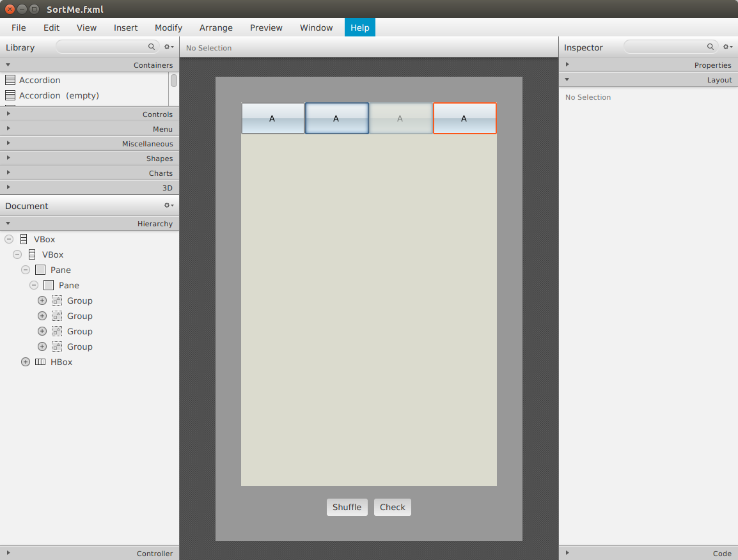Click the Check button on the canvas
The image size is (738, 560).
click(392, 507)
